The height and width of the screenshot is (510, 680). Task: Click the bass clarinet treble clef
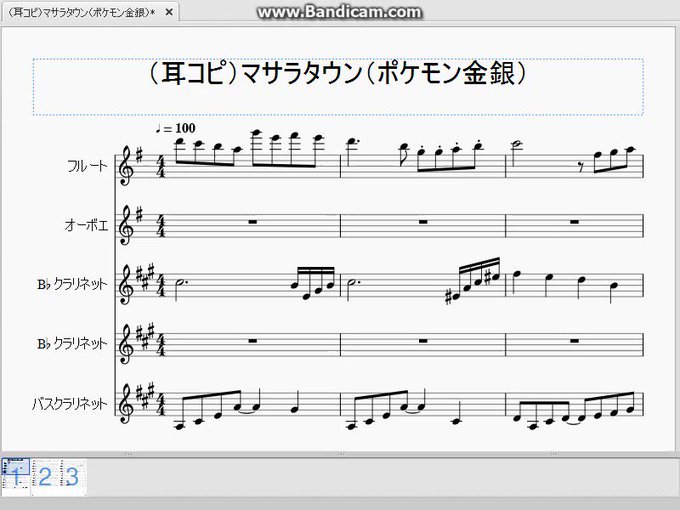coord(126,404)
